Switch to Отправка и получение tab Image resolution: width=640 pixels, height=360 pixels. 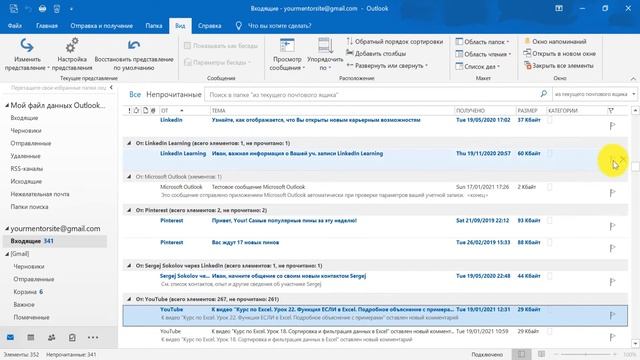pyautogui.click(x=102, y=26)
